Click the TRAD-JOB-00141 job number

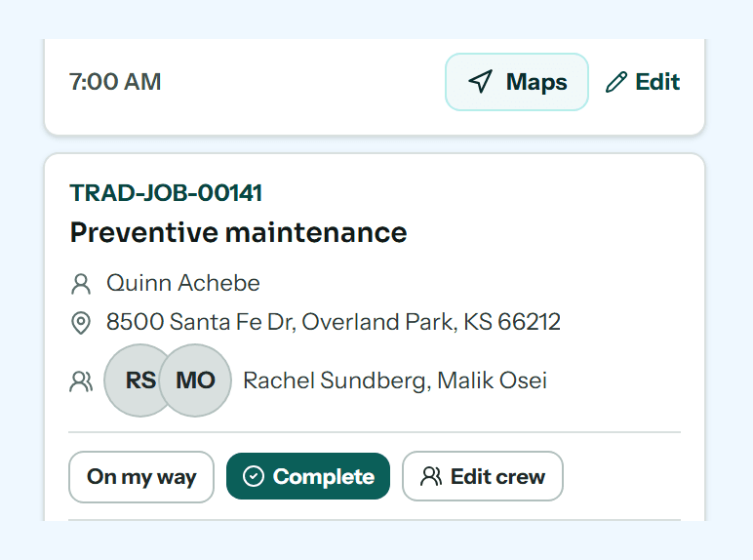coord(166,193)
